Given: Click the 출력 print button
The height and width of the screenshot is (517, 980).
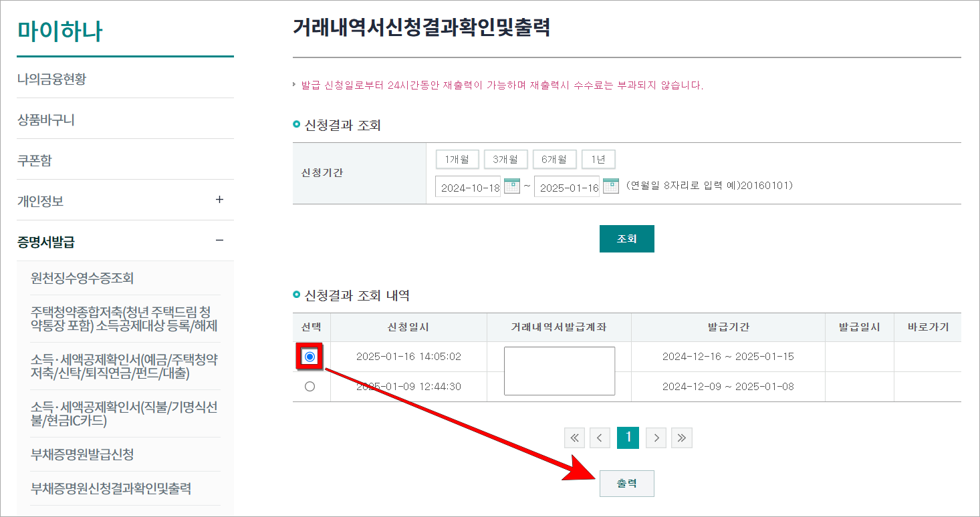Looking at the screenshot, I should click(x=626, y=483).
